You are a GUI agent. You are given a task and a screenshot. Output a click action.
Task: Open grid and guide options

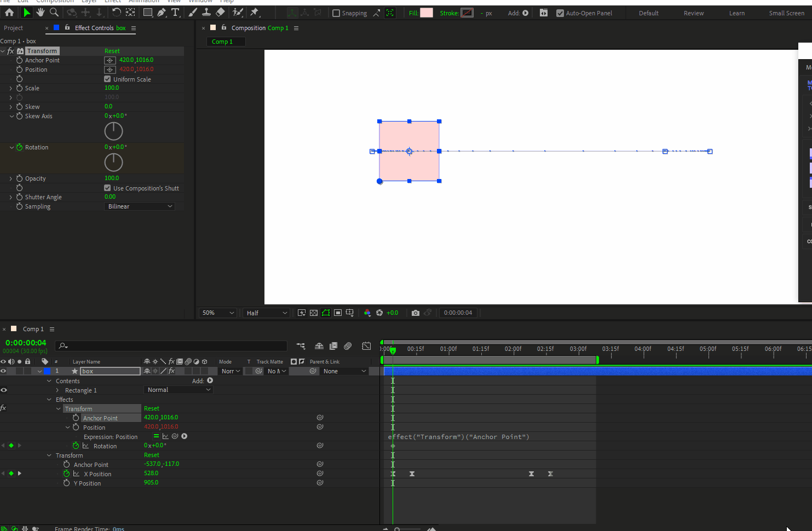(350, 313)
